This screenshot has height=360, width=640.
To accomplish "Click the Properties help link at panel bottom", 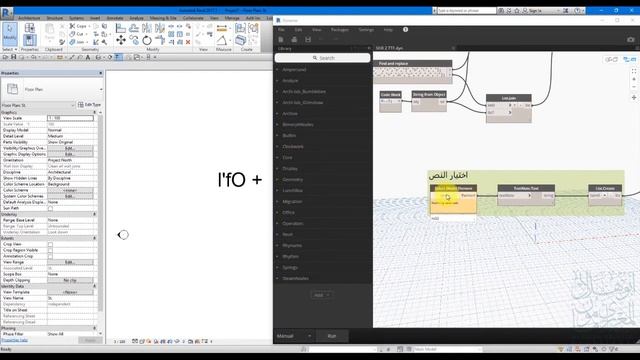I will click(x=15, y=340).
